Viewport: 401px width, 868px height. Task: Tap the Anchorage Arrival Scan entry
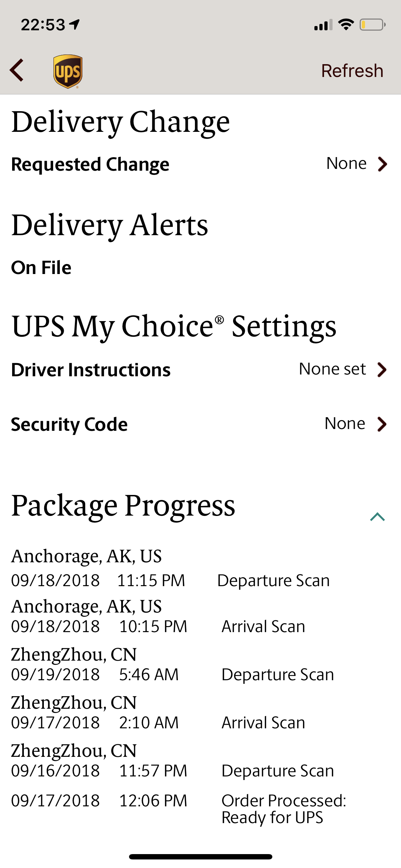[263, 626]
